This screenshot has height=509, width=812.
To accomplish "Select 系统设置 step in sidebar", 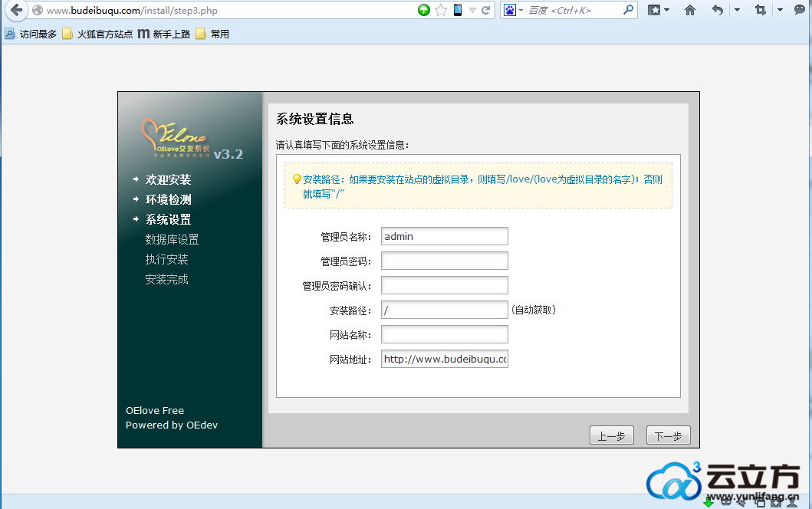I will coord(168,219).
